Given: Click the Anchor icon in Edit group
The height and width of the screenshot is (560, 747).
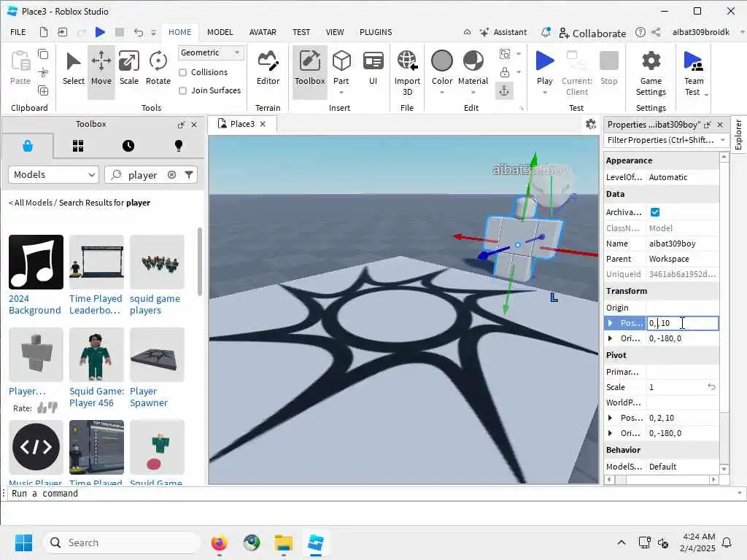Looking at the screenshot, I should [504, 90].
